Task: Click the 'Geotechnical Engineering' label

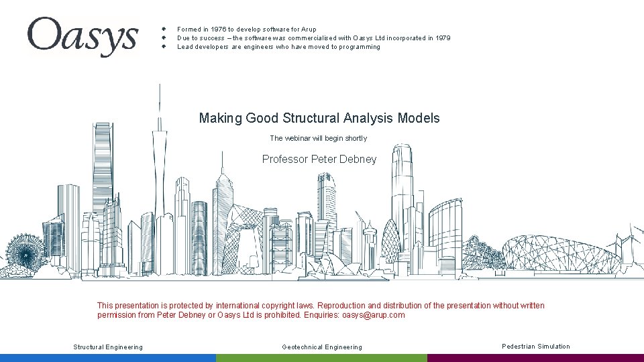Action: coord(322,347)
